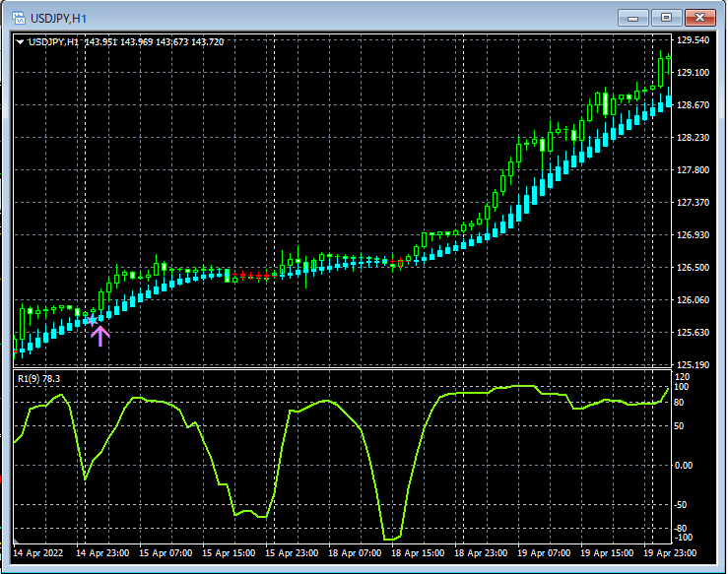Viewport: 728px width, 574px height.
Task: Click the 18 Apr 23:00 time label
Action: click(481, 553)
